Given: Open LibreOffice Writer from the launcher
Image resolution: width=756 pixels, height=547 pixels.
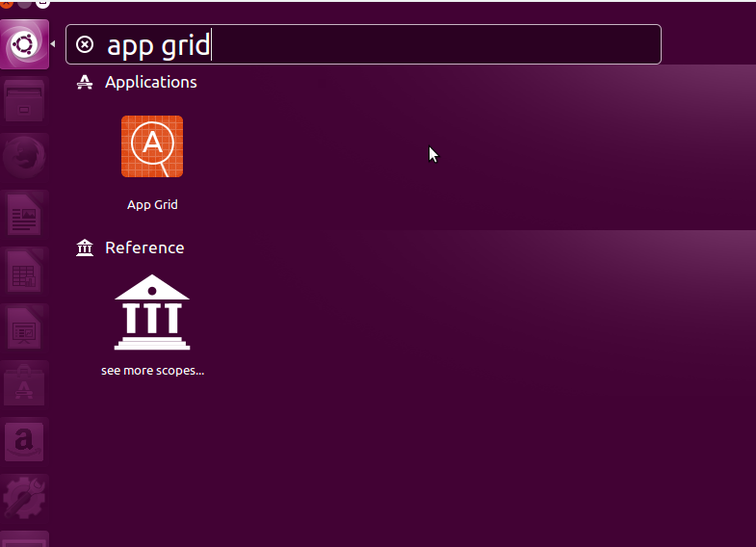Looking at the screenshot, I should pos(24,215).
